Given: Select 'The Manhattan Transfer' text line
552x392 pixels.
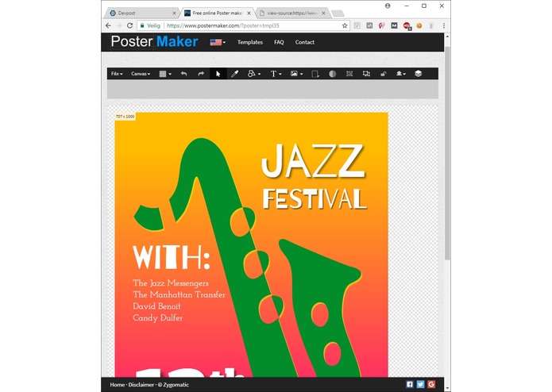Looking at the screenshot, I should [x=179, y=294].
